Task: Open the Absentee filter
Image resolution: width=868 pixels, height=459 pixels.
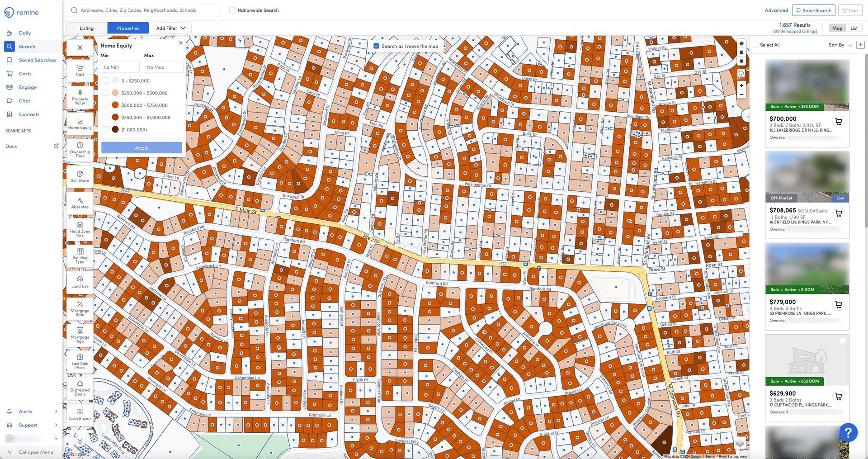Action: click(80, 203)
